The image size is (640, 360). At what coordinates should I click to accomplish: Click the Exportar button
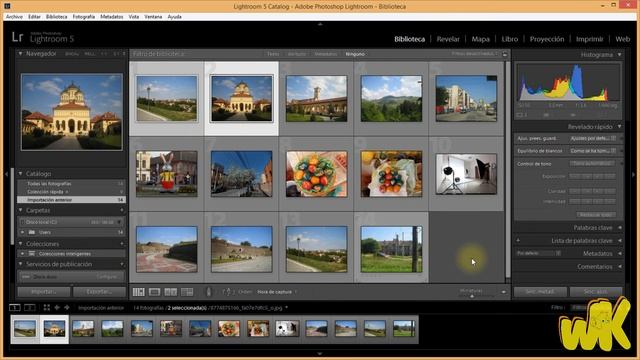pyautogui.click(x=99, y=292)
